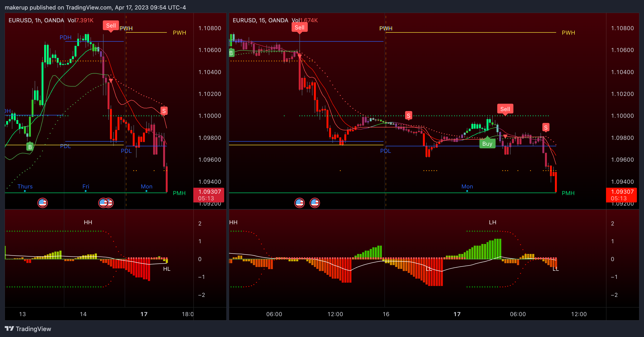Click the PDL label on the 15-minute chart
644x337 pixels.
coord(385,151)
